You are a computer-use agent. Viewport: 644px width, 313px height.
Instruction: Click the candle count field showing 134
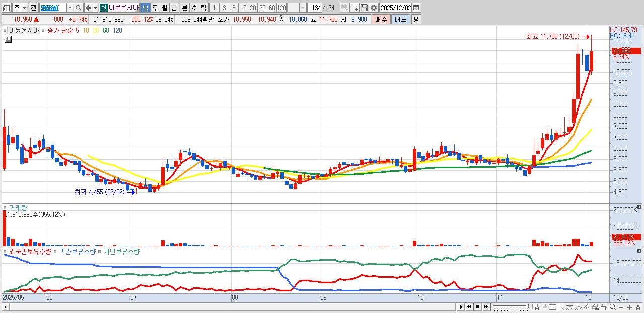pyautogui.click(x=315, y=8)
